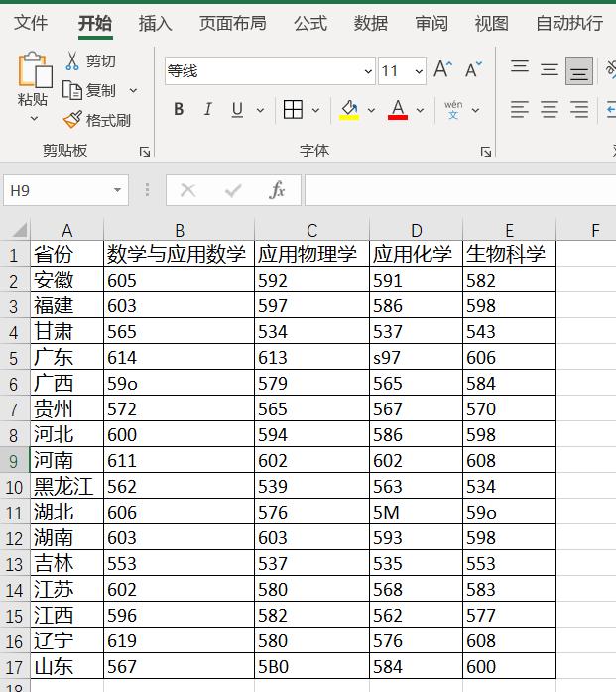This screenshot has height=692, width=616.
Task: Apply the yellow fill color bucket
Action: [x=349, y=110]
